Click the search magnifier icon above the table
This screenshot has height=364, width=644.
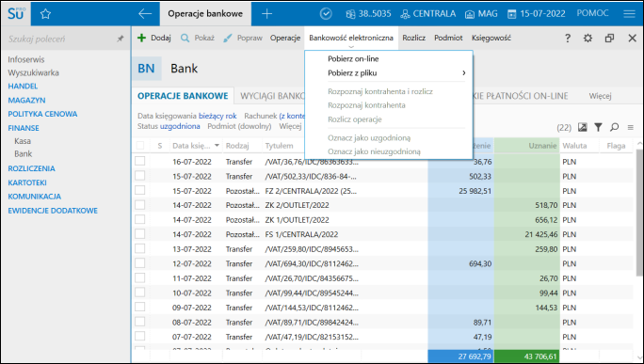pyautogui.click(x=615, y=128)
